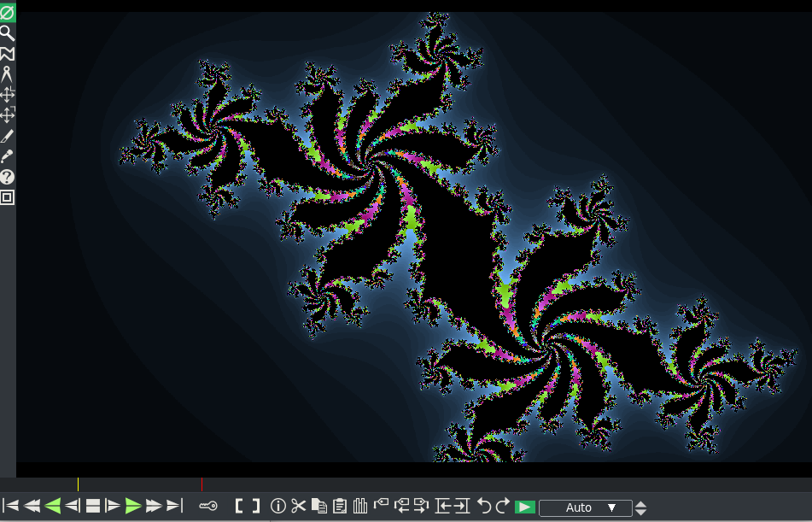This screenshot has width=812, height=522.
Task: Select the magnifier zoom tool
Action: pyautogui.click(x=7, y=33)
